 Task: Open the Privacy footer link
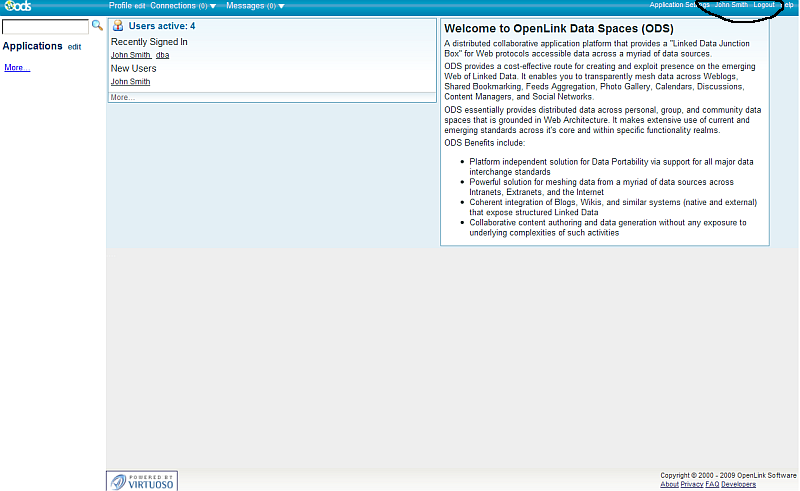pos(692,484)
